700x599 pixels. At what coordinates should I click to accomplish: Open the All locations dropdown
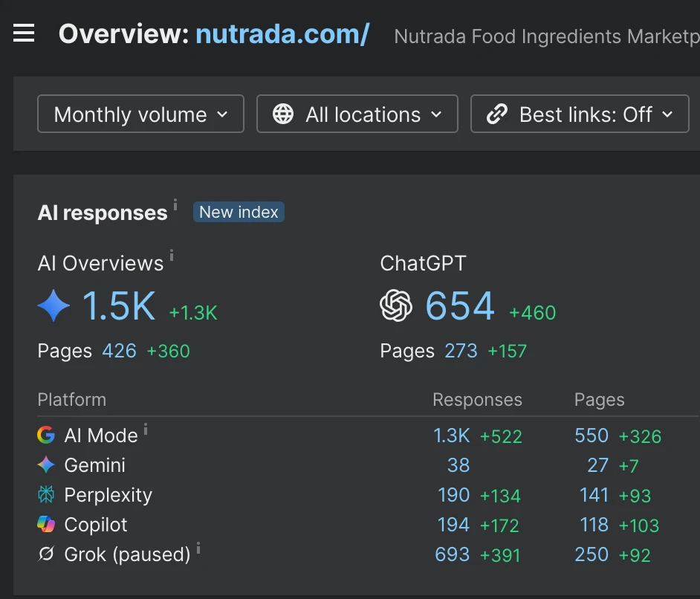click(357, 114)
